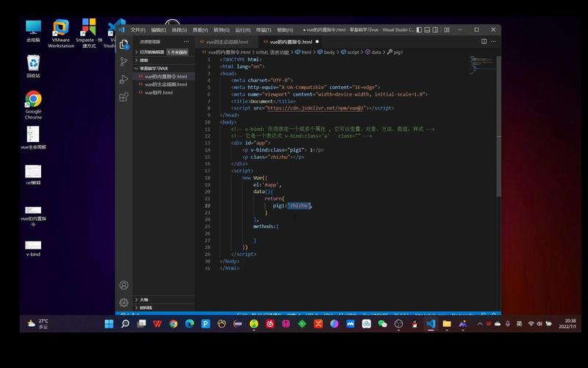Open WeChat from the taskbar

[382, 324]
